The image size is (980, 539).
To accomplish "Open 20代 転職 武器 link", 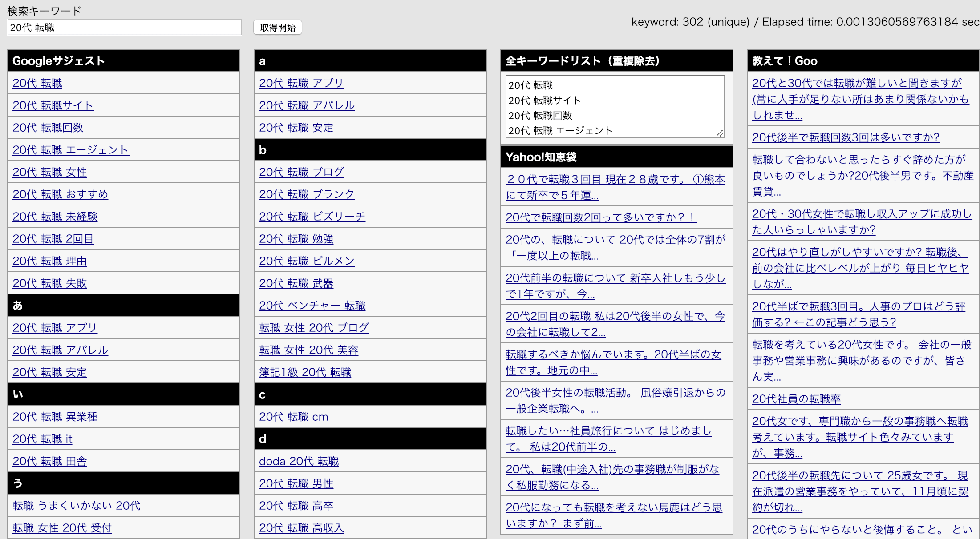I will point(296,283).
